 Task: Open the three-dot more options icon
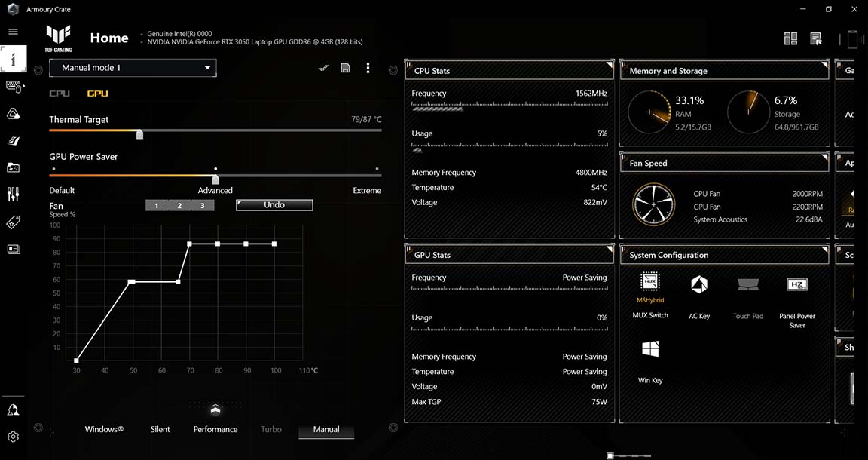click(x=368, y=68)
